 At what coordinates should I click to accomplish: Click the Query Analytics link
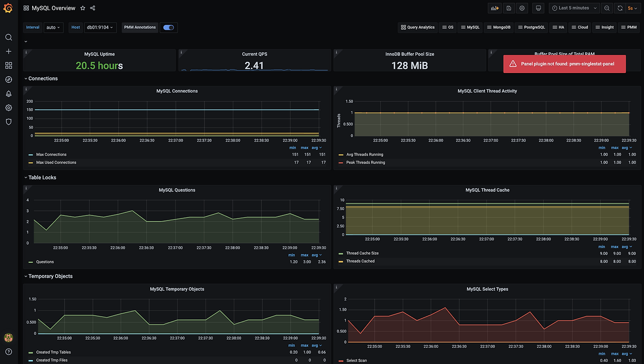(418, 27)
